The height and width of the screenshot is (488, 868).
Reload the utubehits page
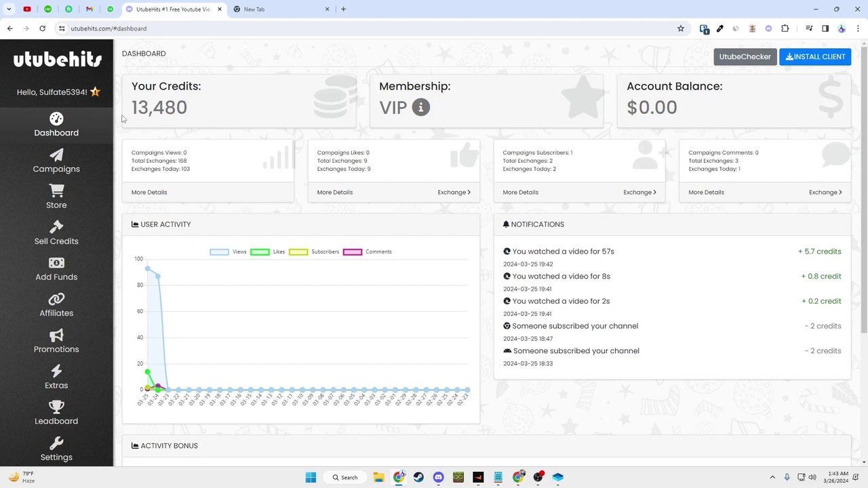coord(42,28)
